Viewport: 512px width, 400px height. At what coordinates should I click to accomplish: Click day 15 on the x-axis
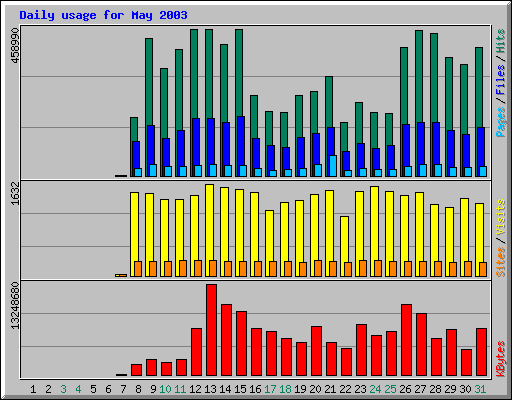coord(240,389)
